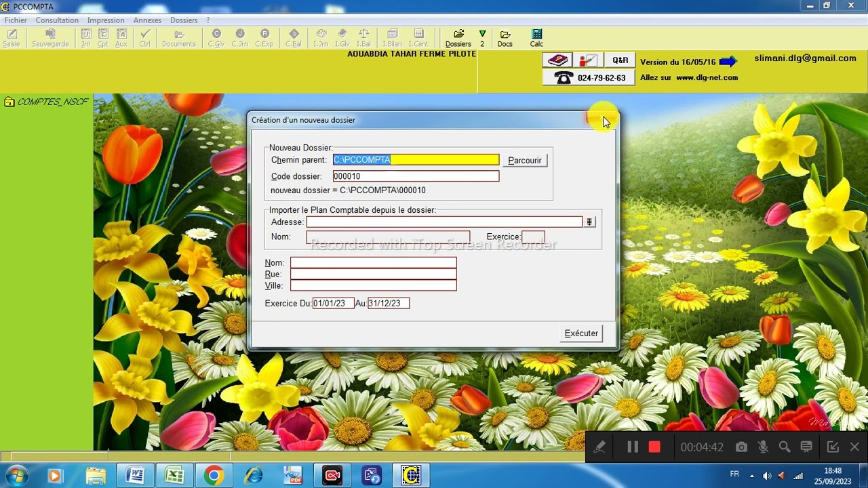This screenshot has width=868, height=488.
Task: Open the Aux auxiliary icon
Action: point(121,38)
